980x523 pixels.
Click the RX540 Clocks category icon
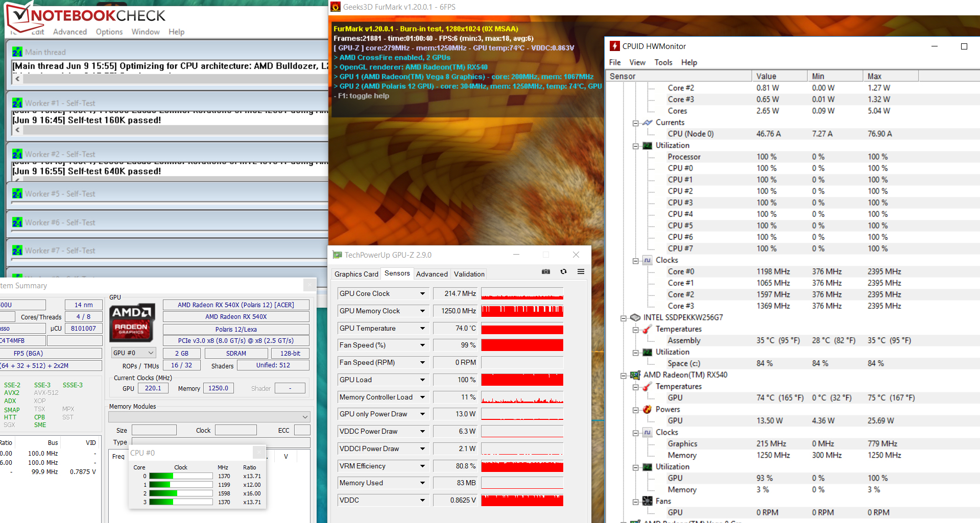(x=648, y=432)
